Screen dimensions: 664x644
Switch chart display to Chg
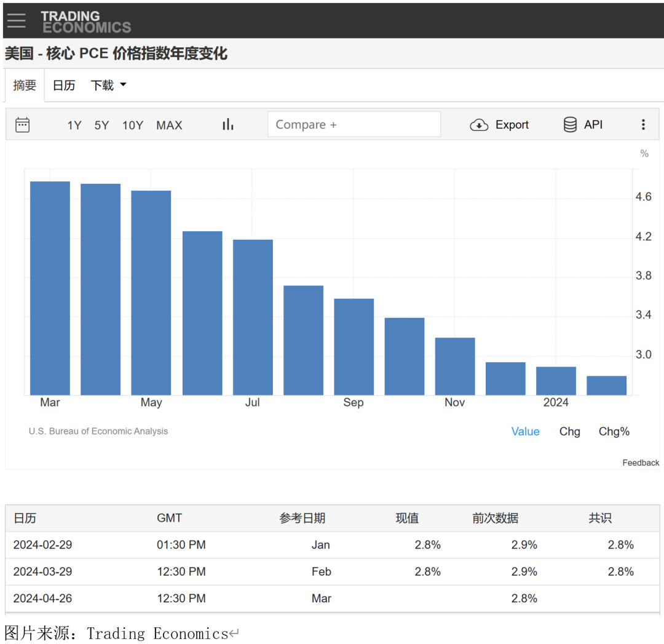point(569,432)
